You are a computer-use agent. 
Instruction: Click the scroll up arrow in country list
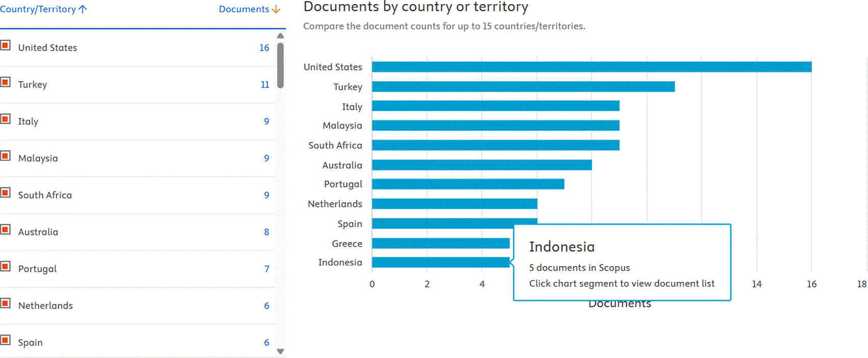[x=280, y=36]
